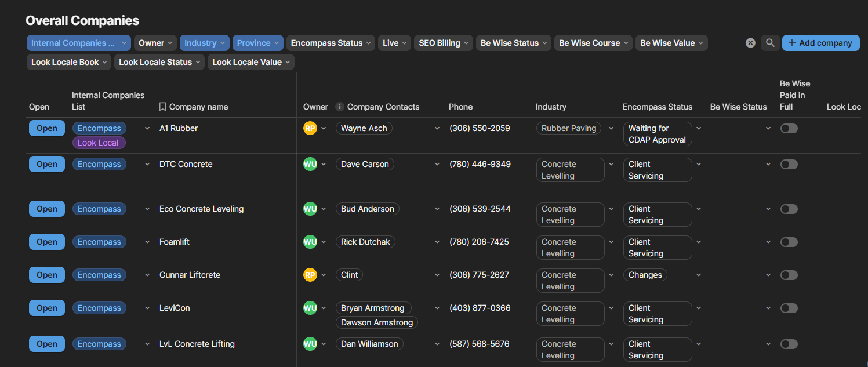
Task: Click the bookmark icon next to Company name
Action: pyautogui.click(x=163, y=107)
